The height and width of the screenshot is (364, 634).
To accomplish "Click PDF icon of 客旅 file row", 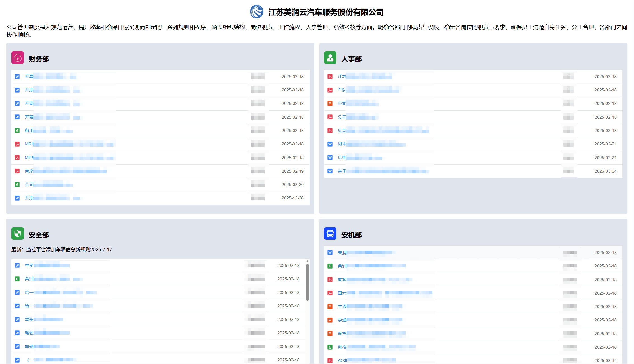I will point(330,280).
